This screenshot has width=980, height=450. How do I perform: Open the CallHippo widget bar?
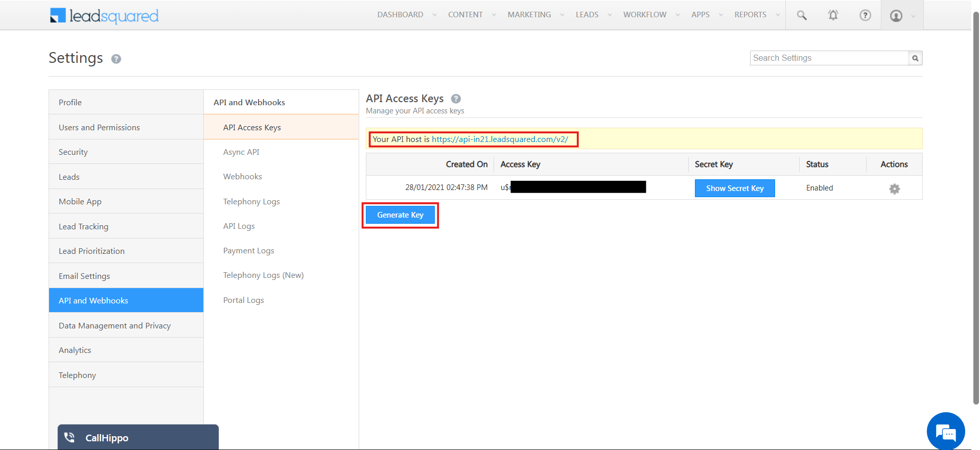tap(138, 437)
